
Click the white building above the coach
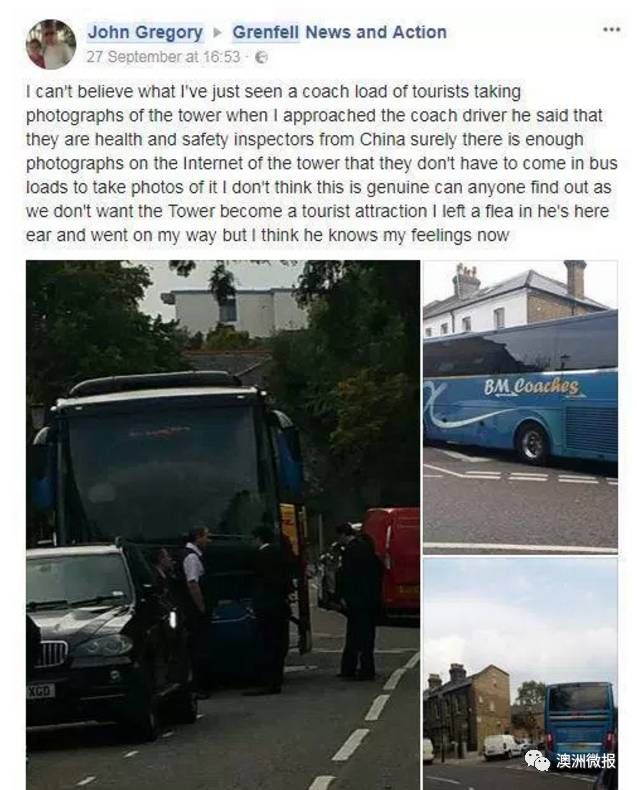tap(239, 311)
